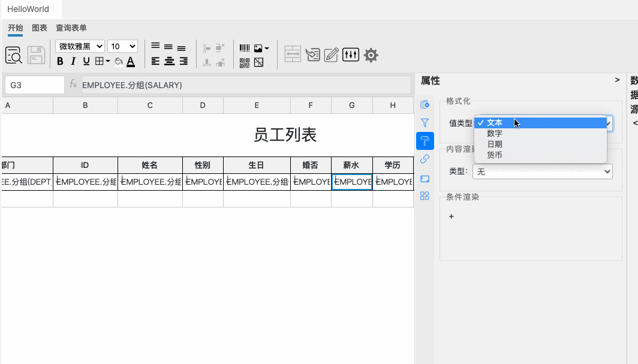
Task: Select the 薪水 header cell
Action: [x=352, y=165]
